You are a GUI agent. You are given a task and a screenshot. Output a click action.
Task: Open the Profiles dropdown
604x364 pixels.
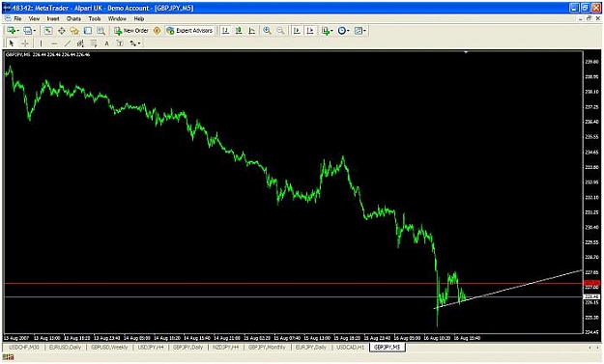pos(29,31)
